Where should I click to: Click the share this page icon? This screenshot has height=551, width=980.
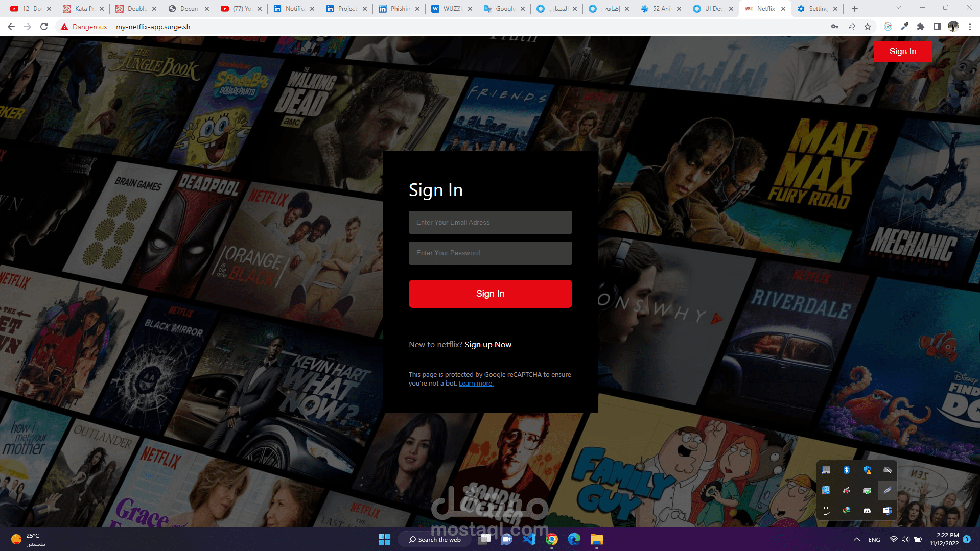(851, 27)
